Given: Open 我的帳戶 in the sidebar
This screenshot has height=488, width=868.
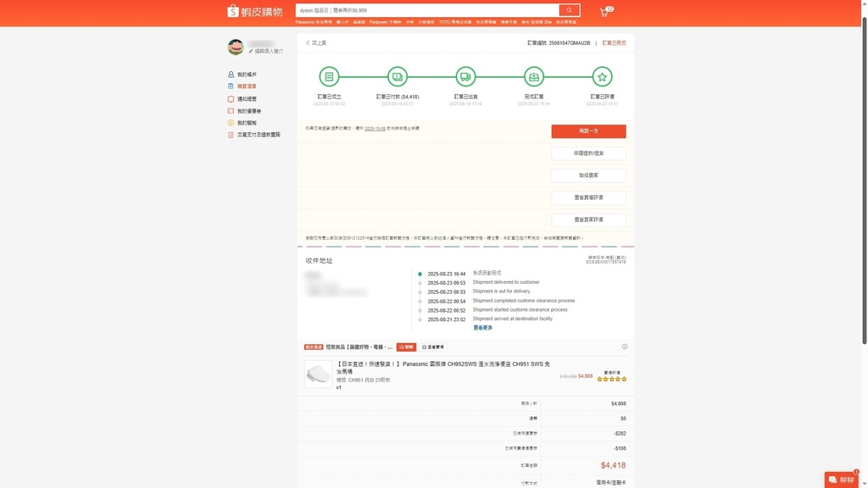Looking at the screenshot, I should (x=247, y=75).
